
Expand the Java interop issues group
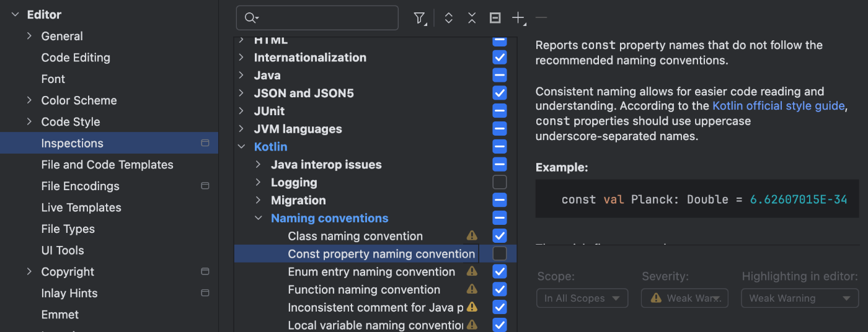coord(259,164)
